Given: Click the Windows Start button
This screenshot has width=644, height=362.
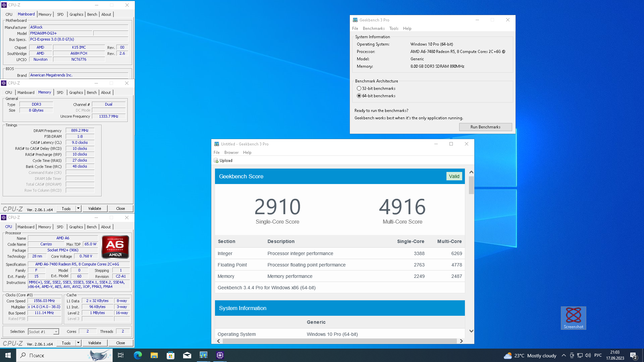Looking at the screenshot, I should pos(8,355).
